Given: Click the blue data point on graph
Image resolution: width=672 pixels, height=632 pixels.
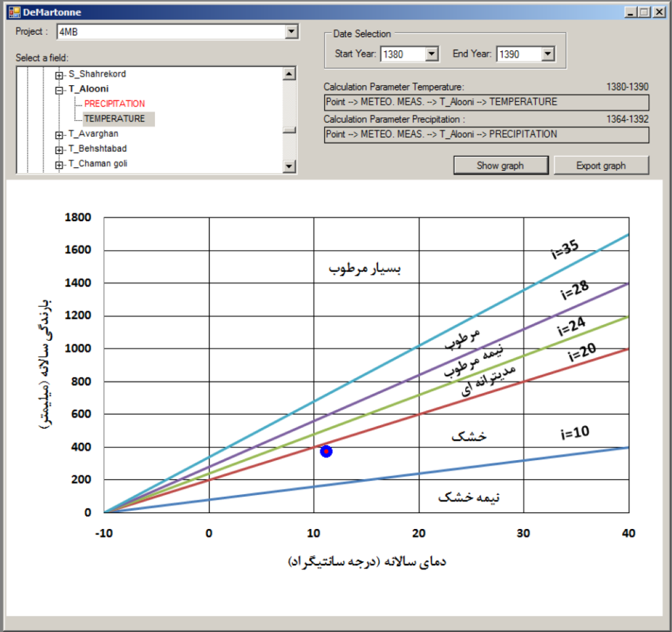Looking at the screenshot, I should click(326, 452).
